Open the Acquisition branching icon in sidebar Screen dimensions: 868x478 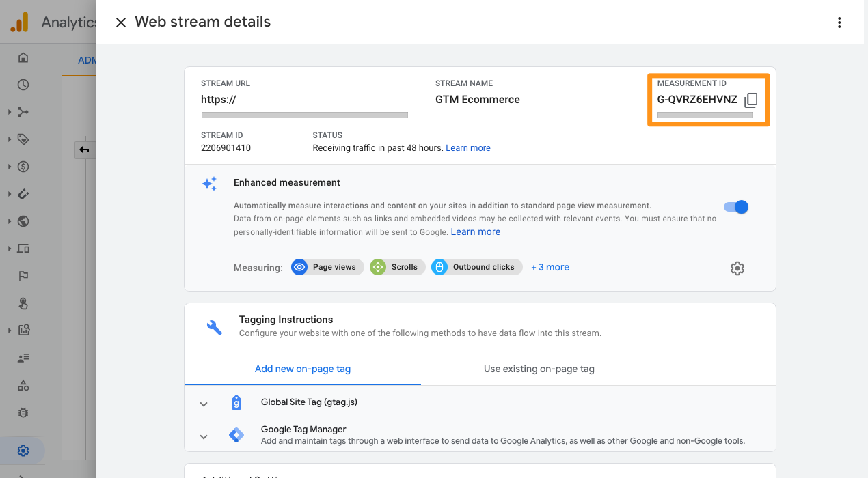[23, 112]
